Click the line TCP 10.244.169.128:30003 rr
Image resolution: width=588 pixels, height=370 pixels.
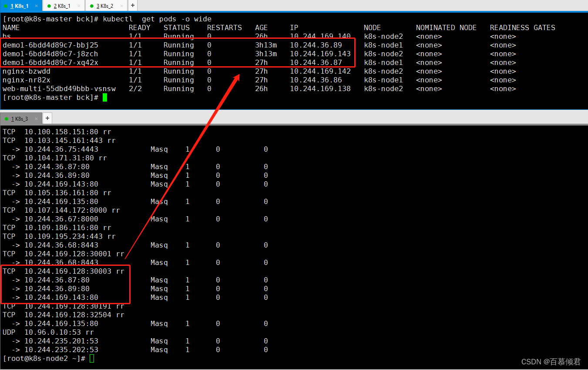[x=64, y=271]
